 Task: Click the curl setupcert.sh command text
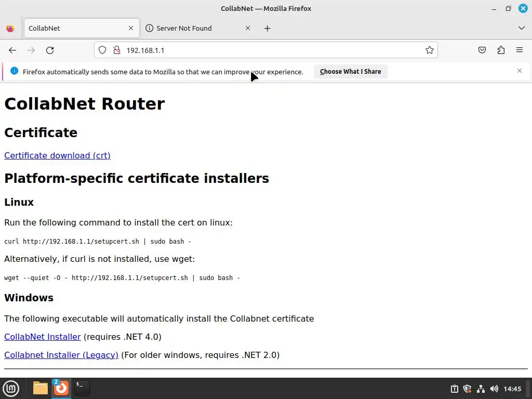tap(98, 242)
